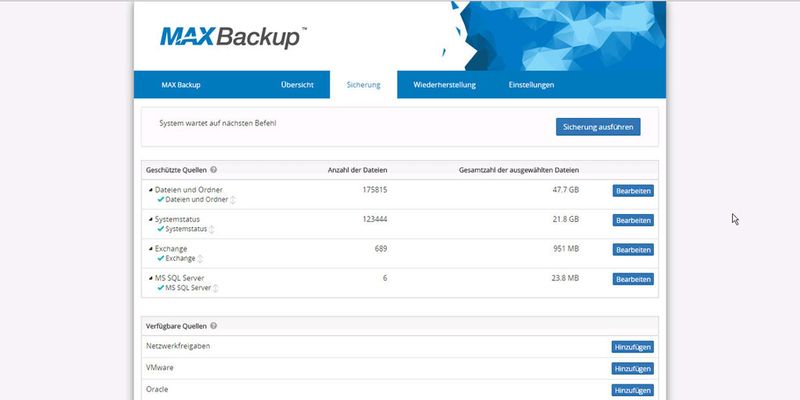Click the size value 23.8 MB
This screenshot has width=800, height=400.
pos(565,279)
